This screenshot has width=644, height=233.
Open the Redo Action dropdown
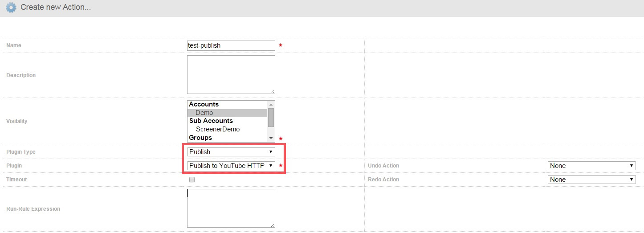(591, 180)
